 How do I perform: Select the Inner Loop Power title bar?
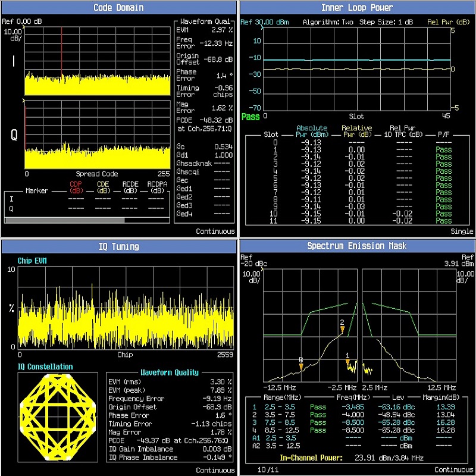click(356, 8)
